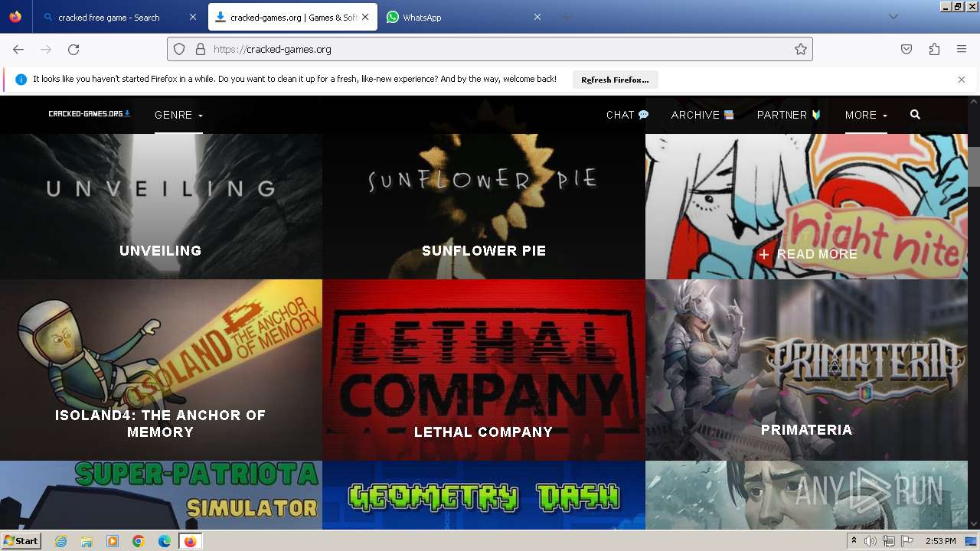This screenshot has width=980, height=551.
Task: Click the Firefox View icon
Action: [15, 17]
